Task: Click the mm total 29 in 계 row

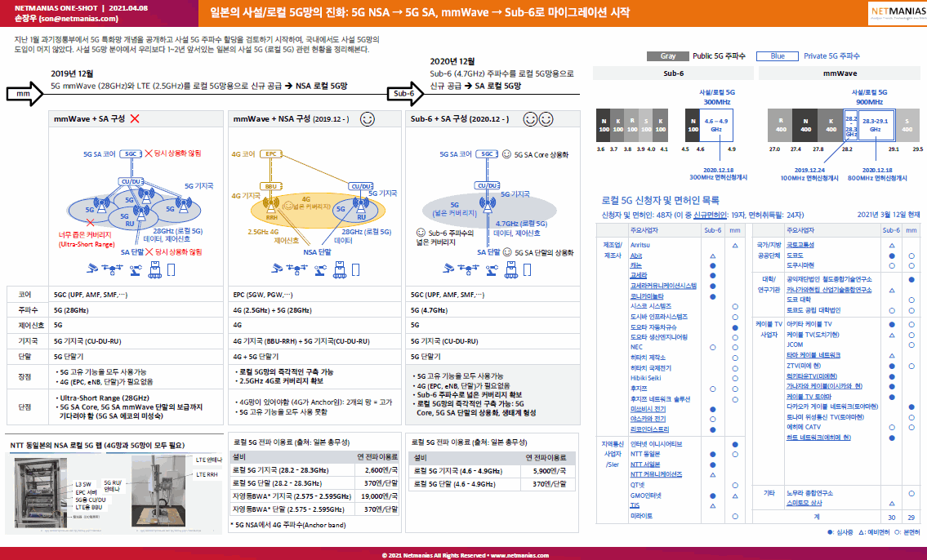Action: 911,518
